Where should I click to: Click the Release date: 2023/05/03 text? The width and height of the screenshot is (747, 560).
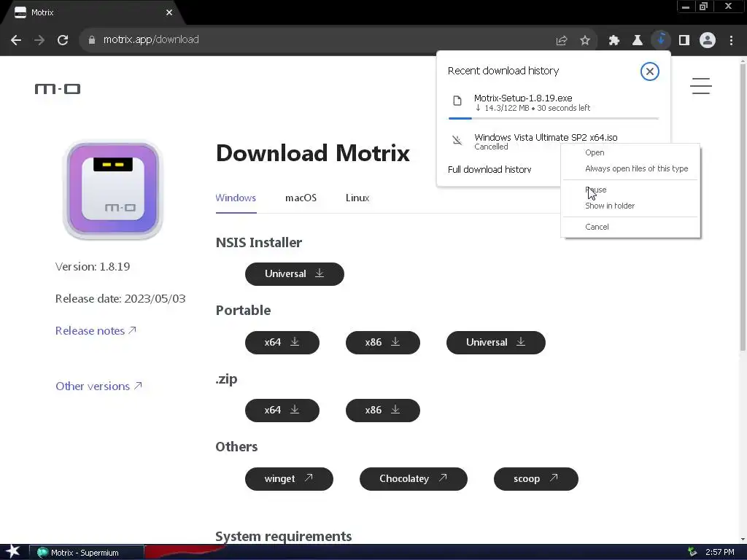pyautogui.click(x=120, y=298)
